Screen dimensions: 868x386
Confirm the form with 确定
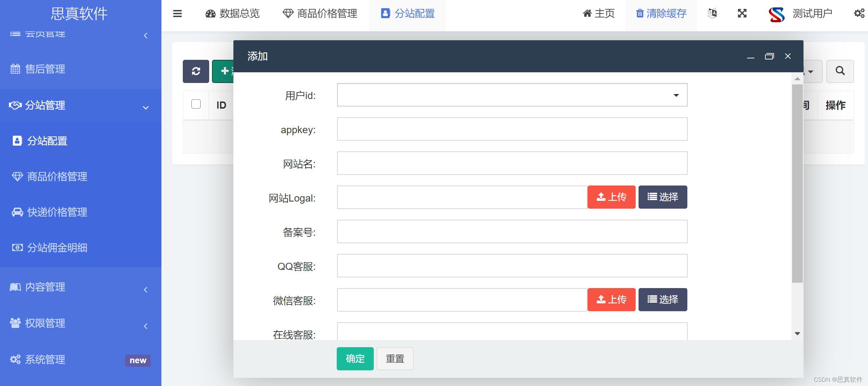point(355,359)
